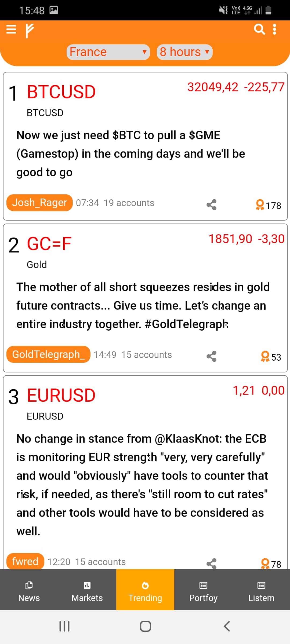Tap the Android home button
The width and height of the screenshot is (290, 644).
pos(145,626)
